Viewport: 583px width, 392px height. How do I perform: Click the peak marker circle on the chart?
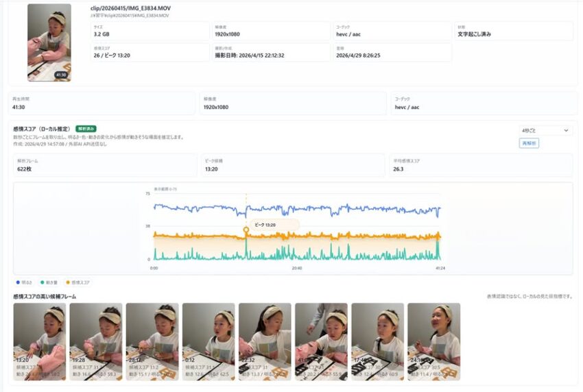coord(246,230)
